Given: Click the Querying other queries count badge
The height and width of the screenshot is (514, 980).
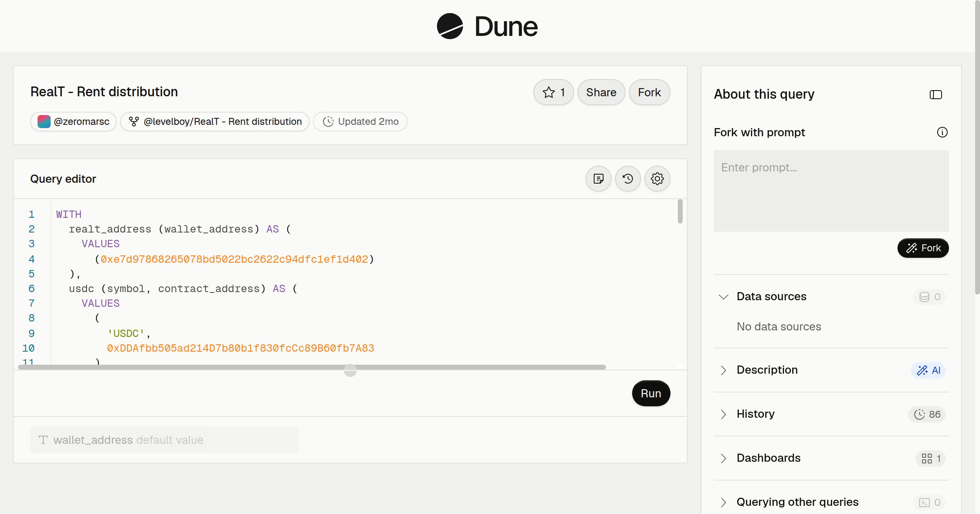Looking at the screenshot, I should coord(929,503).
